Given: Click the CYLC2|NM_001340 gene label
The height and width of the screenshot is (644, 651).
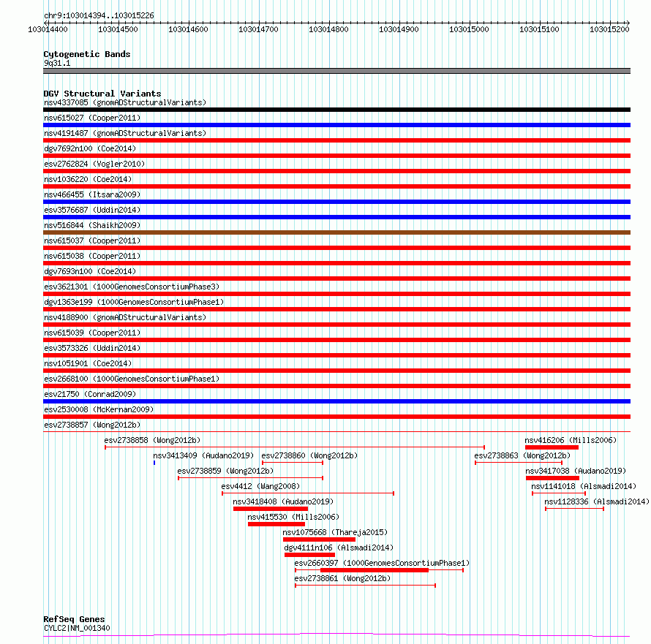Looking at the screenshot, I should pos(77,628).
